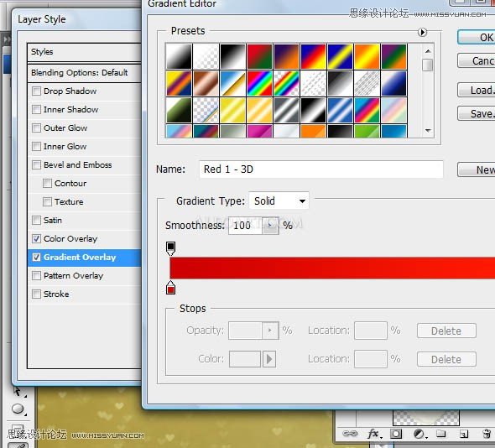
Task: Add a layer mask via mask icon
Action: [x=396, y=434]
